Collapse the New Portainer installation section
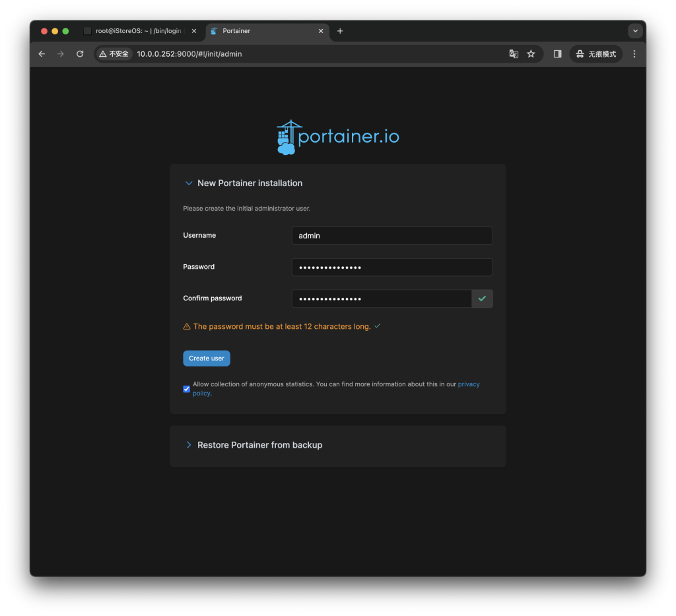Image resolution: width=676 pixels, height=616 pixels. (189, 184)
